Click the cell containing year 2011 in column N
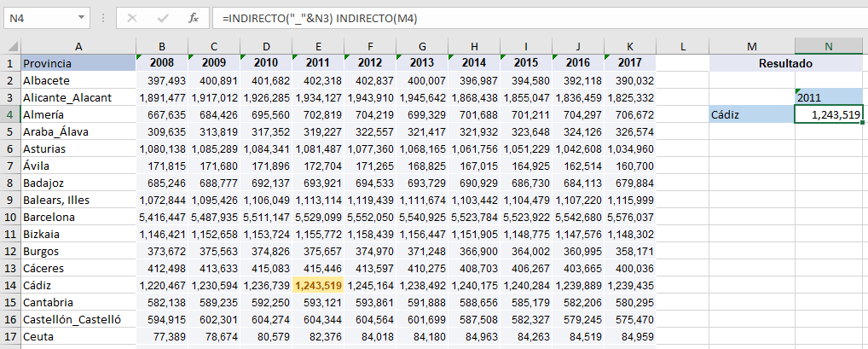The width and height of the screenshot is (868, 349). (x=829, y=97)
